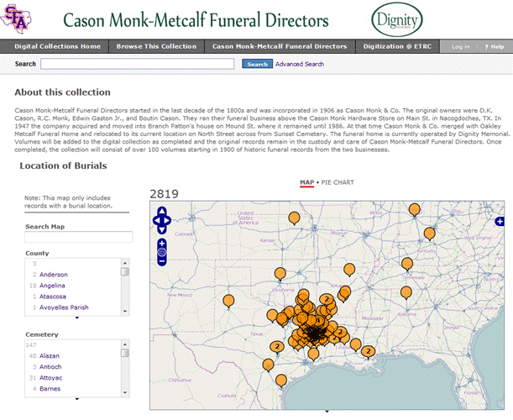Click the County list scrollbar thumb
This screenshot has height=420, width=513.
tap(125, 272)
